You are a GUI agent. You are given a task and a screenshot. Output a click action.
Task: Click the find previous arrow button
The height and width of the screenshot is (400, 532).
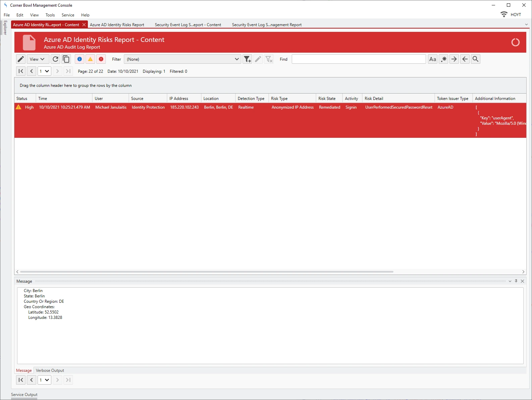click(465, 59)
